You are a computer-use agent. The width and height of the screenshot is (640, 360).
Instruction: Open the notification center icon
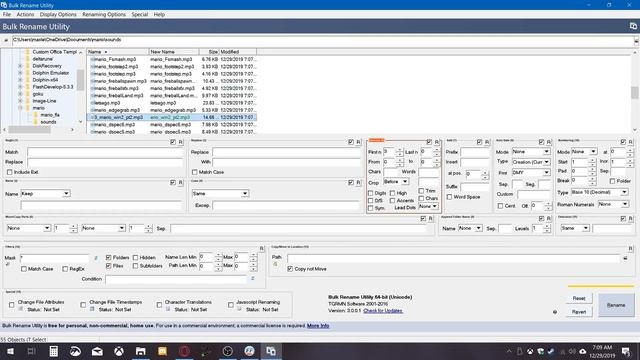click(x=626, y=351)
